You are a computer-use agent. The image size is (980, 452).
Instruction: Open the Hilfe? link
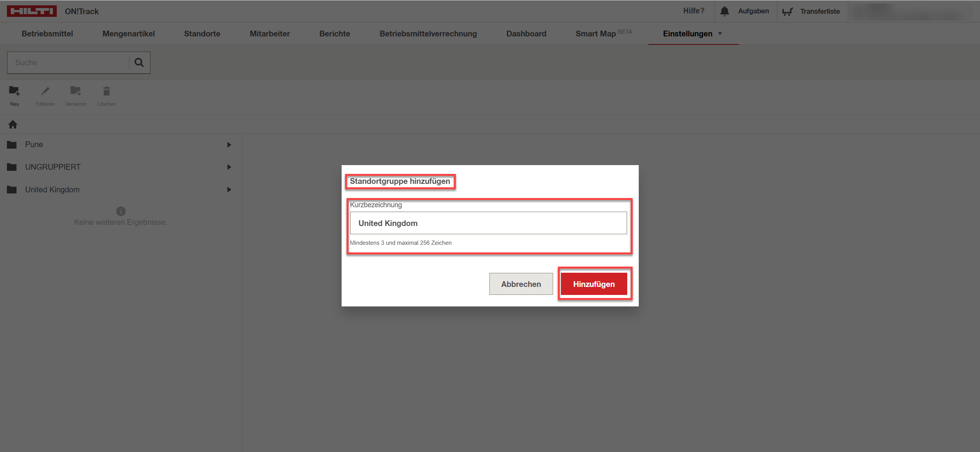click(x=694, y=11)
